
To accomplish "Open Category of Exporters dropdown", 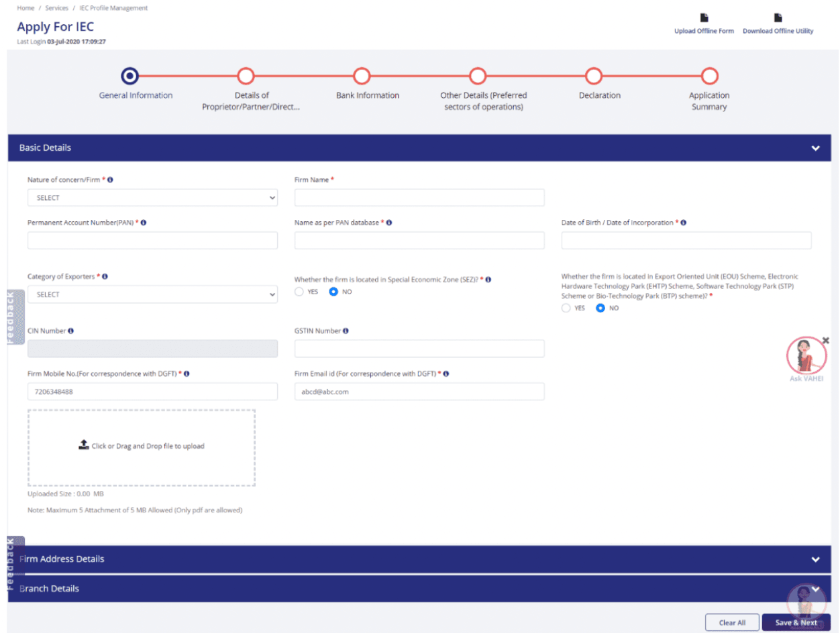I will (152, 294).
